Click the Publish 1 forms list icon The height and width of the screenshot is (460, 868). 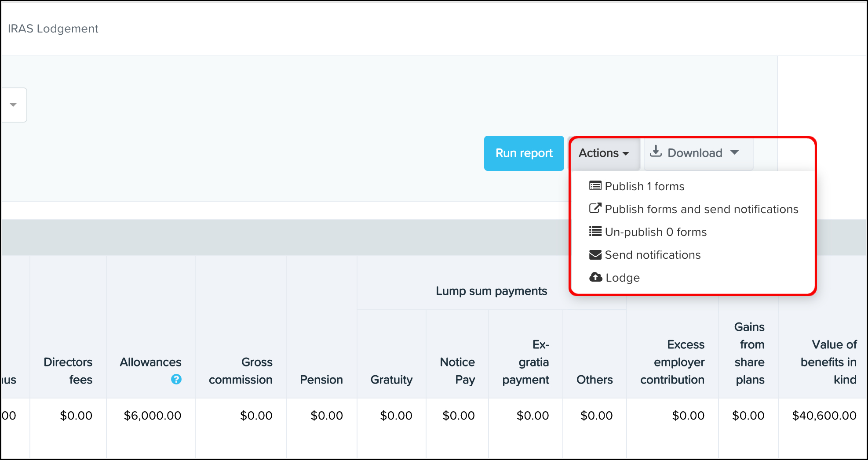[x=595, y=186]
